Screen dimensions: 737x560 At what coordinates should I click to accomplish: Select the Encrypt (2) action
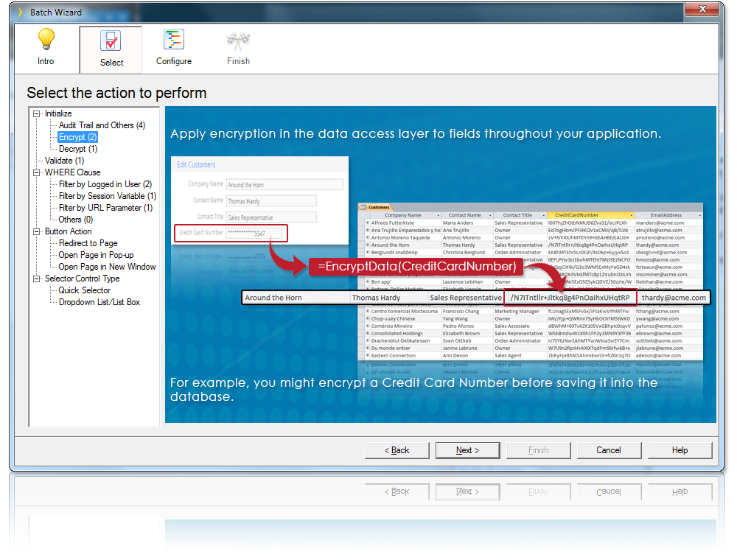coord(77,136)
